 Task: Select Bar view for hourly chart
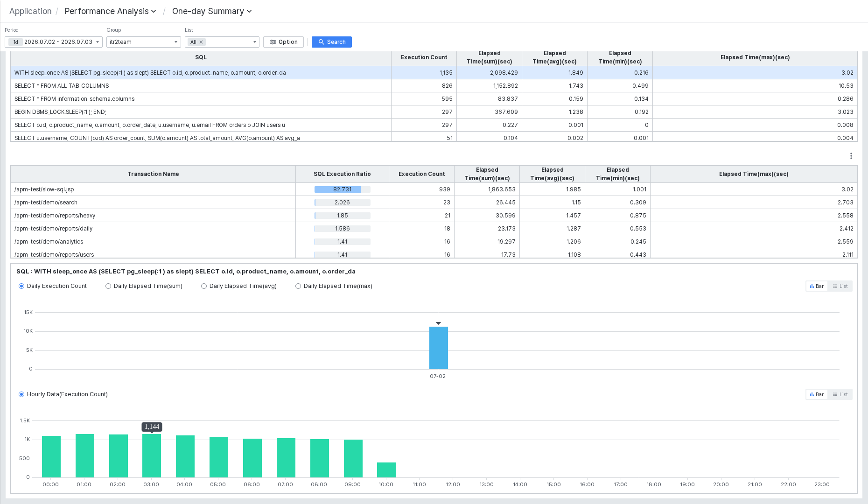tap(817, 394)
